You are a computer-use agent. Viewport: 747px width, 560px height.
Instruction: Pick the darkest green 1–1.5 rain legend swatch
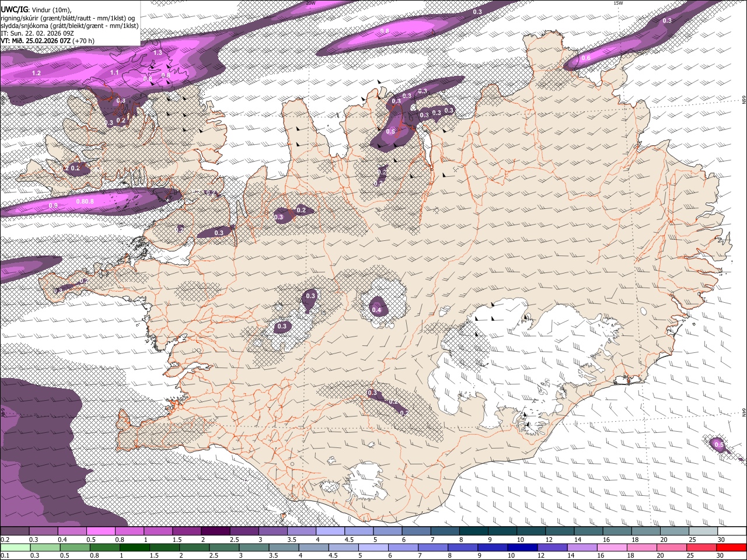coord(134,548)
